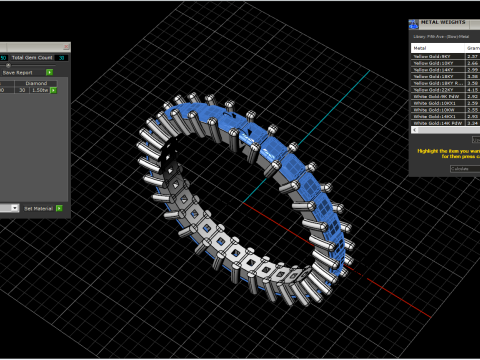Click the green arrow beside Save Report
The height and width of the screenshot is (360, 480).
[x=49, y=72]
